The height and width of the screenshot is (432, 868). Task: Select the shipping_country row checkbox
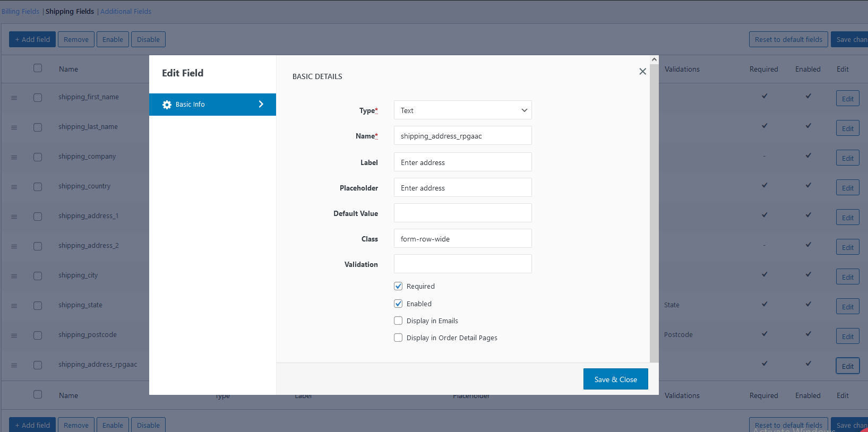click(38, 187)
